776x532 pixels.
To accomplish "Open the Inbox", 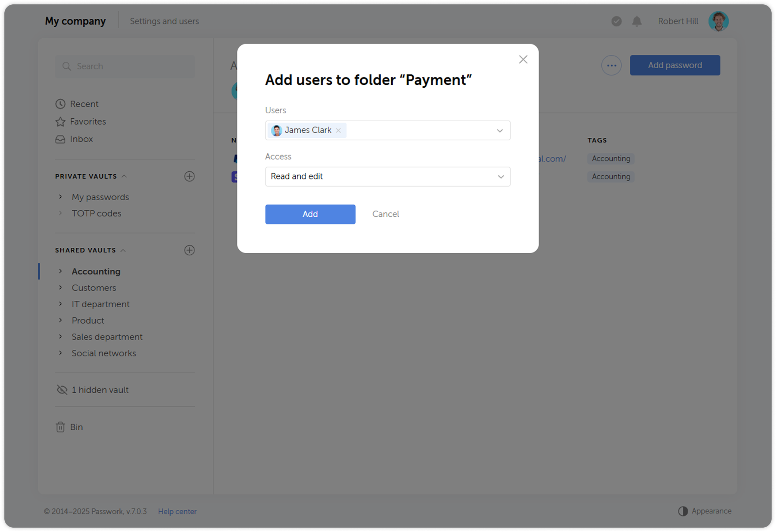I will coord(81,139).
